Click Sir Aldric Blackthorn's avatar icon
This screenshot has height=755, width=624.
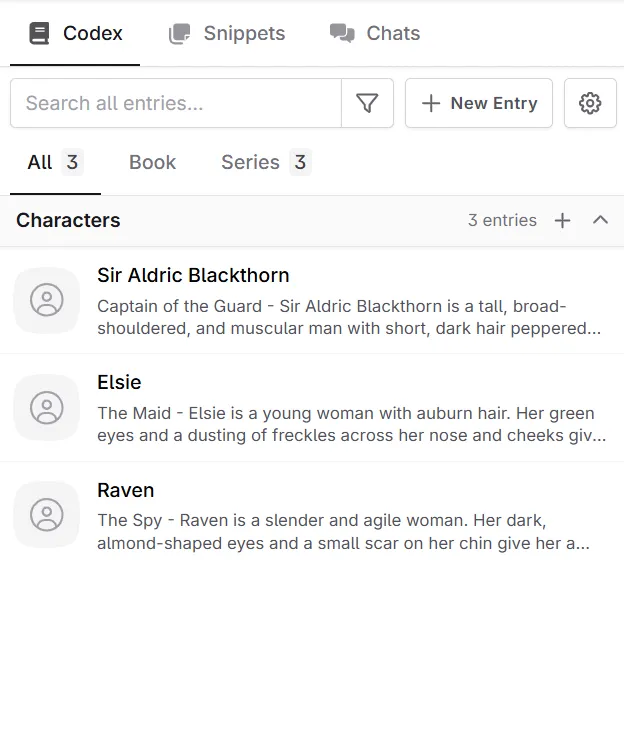coord(46,300)
